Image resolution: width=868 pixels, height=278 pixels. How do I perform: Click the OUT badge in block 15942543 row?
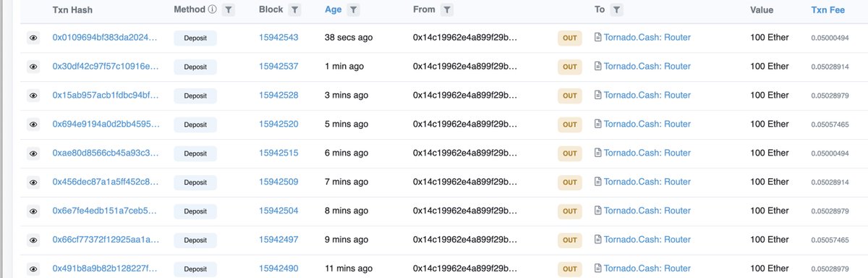pyautogui.click(x=570, y=38)
